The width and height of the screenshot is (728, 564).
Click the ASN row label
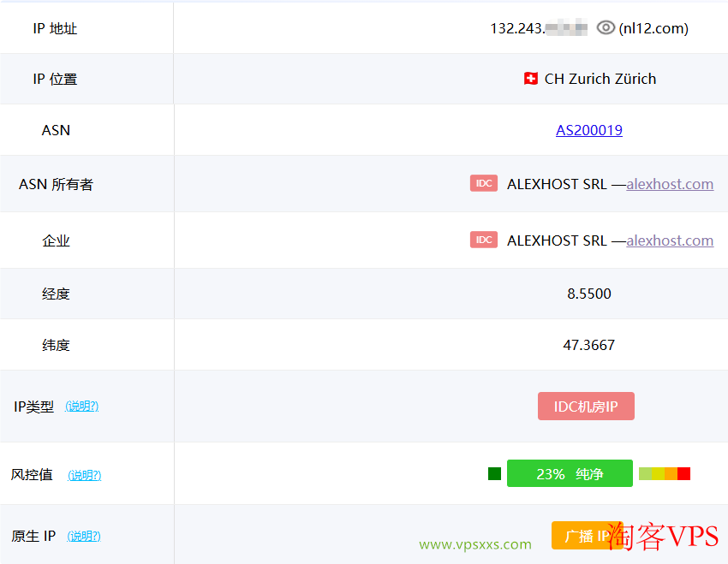56,130
